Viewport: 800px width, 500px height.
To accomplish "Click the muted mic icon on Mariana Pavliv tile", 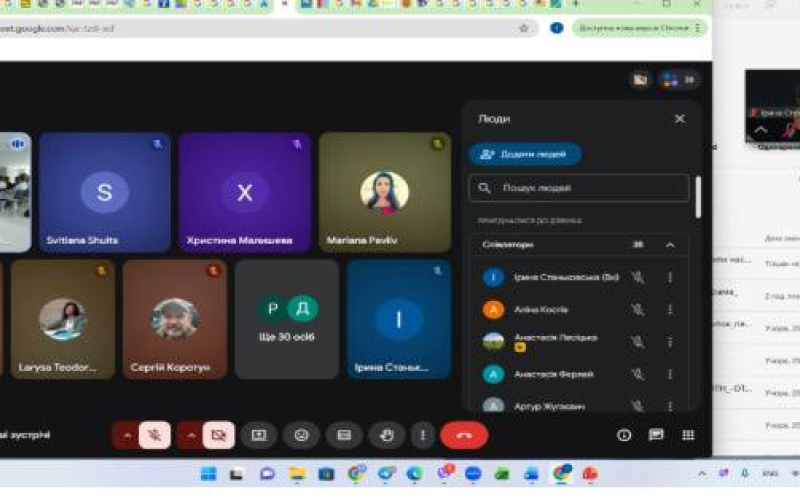I will 438,144.
